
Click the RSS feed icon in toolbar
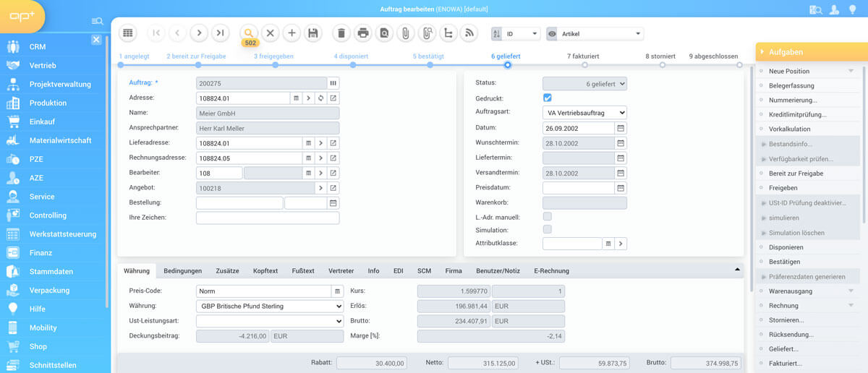click(469, 33)
